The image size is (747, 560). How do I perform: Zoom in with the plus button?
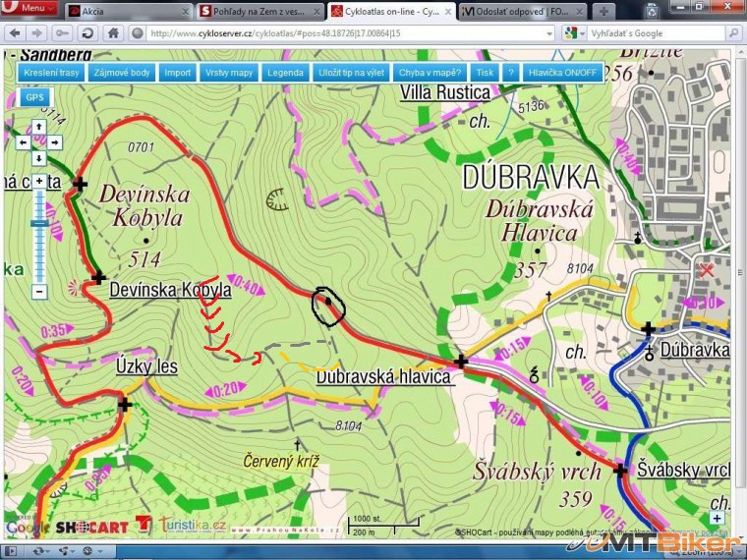(x=38, y=181)
